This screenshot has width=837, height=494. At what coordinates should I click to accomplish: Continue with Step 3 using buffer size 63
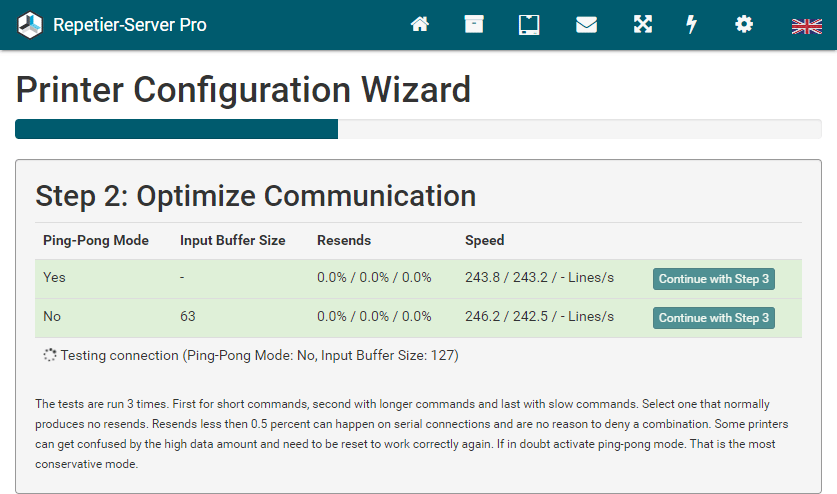click(714, 318)
